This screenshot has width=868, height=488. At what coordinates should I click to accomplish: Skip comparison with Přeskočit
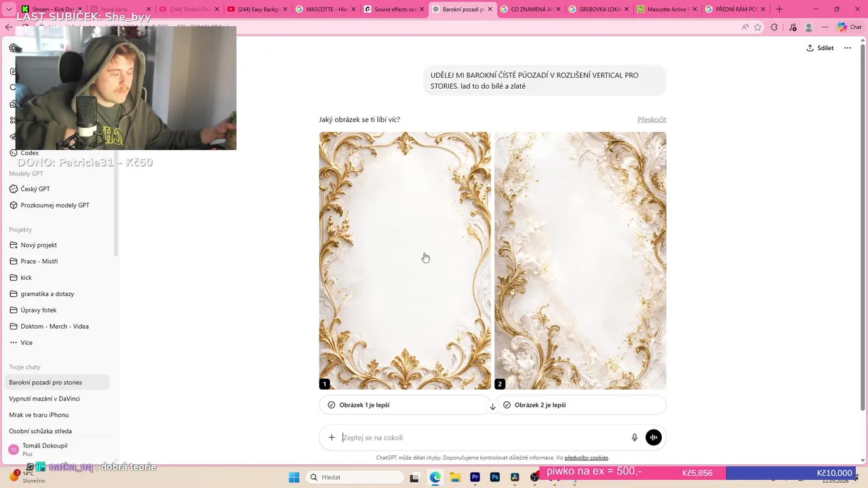click(652, 120)
